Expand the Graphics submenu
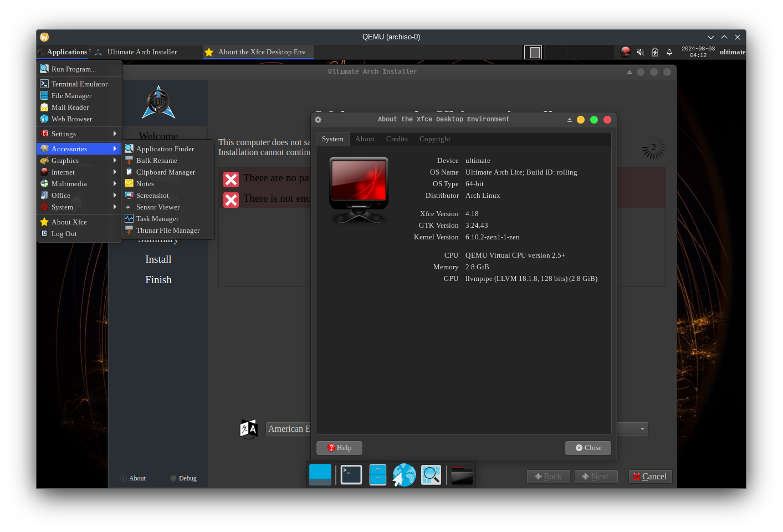 point(79,160)
